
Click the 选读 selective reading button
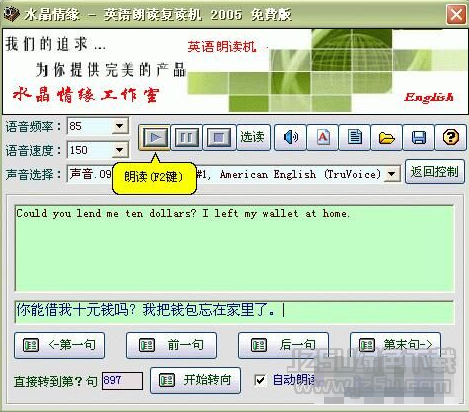(x=253, y=137)
